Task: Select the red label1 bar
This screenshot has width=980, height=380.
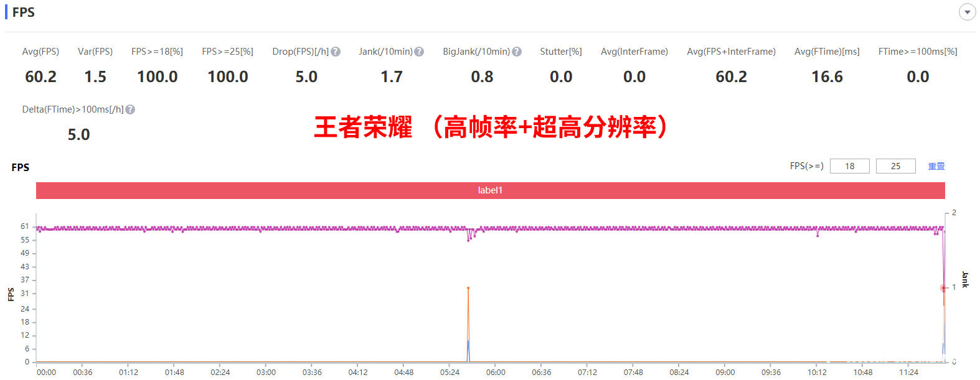Action: [x=491, y=190]
